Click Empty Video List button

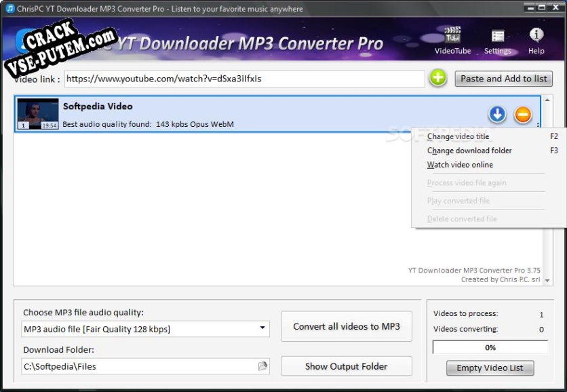point(490,368)
